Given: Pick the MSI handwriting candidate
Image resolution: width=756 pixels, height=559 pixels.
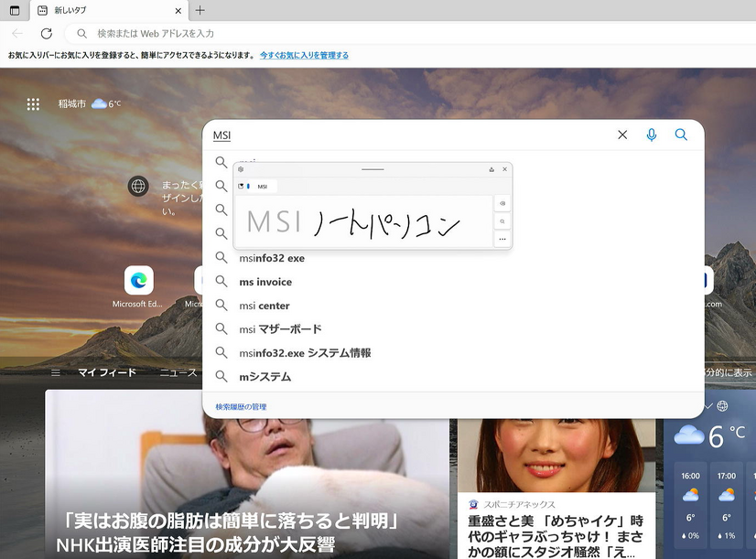Looking at the screenshot, I should click(263, 187).
